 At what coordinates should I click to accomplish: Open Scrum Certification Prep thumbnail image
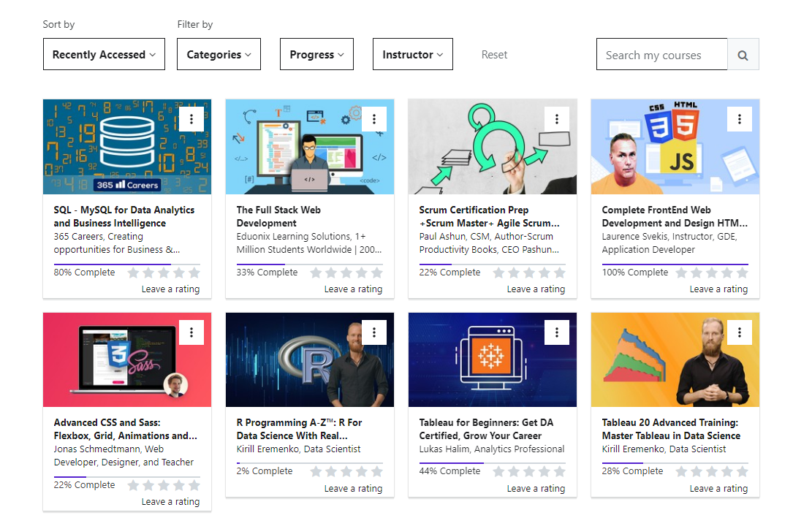coord(493,147)
